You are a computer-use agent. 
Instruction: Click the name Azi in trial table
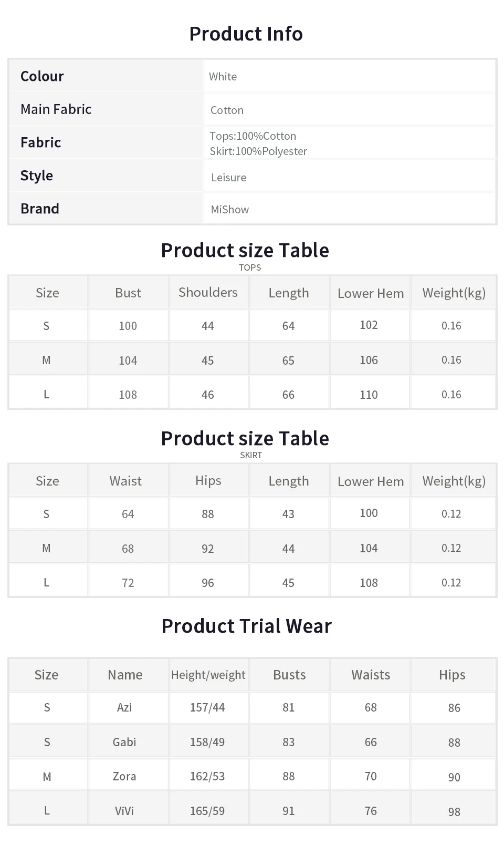(124, 708)
